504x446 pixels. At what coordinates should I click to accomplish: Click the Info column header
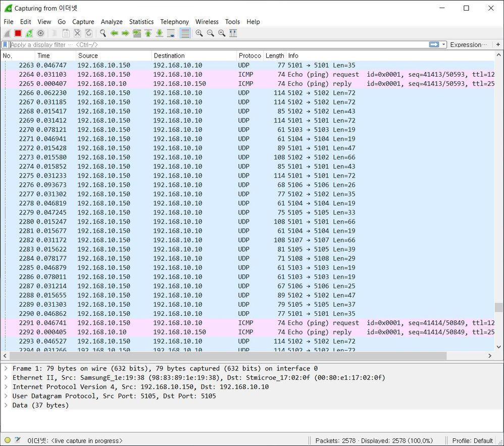[x=390, y=56]
